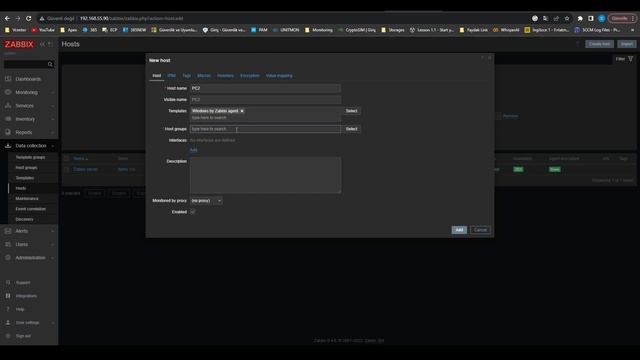Go back with browser back arrow
This screenshot has width=640, height=360.
pos(7,18)
